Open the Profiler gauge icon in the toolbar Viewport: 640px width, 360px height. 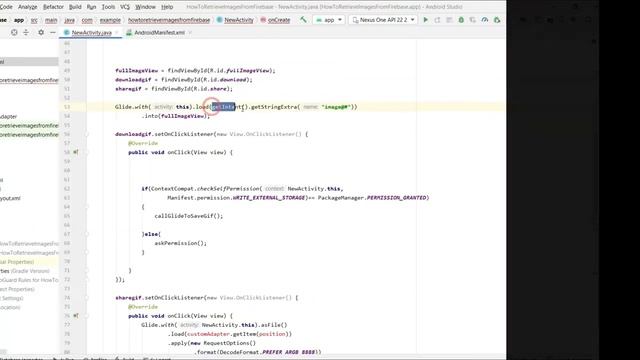click(484, 20)
